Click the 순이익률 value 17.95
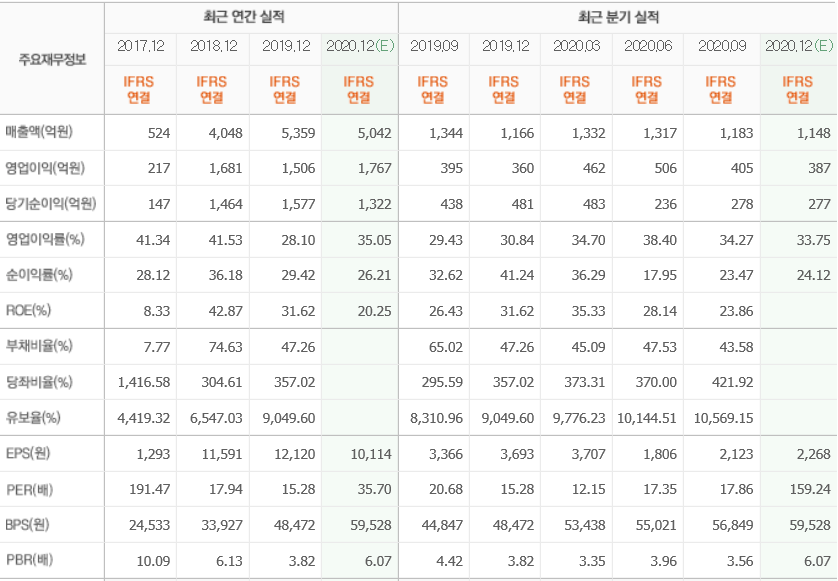This screenshot has height=581, width=838. pyautogui.click(x=659, y=275)
